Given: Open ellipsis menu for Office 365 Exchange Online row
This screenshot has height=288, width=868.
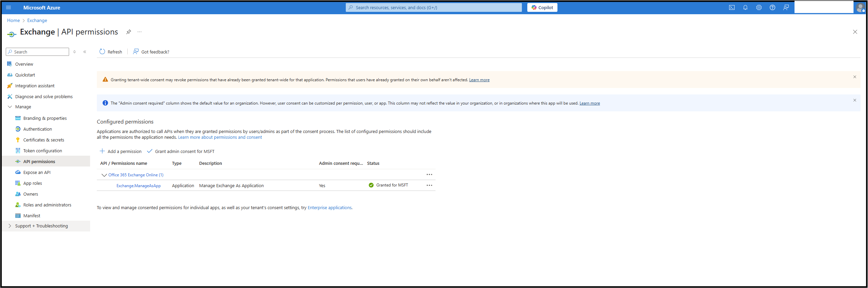Looking at the screenshot, I should pyautogui.click(x=429, y=175).
